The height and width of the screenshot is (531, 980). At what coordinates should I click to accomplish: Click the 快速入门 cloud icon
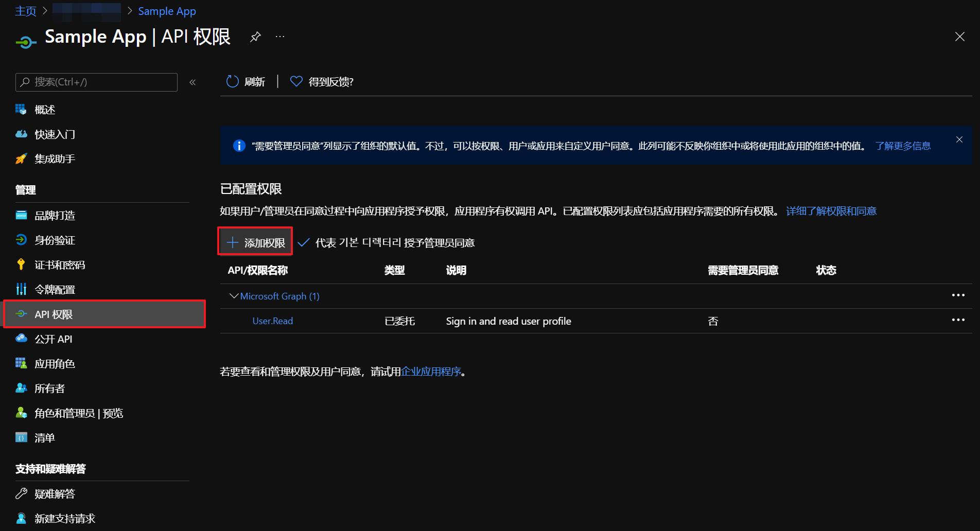[21, 134]
